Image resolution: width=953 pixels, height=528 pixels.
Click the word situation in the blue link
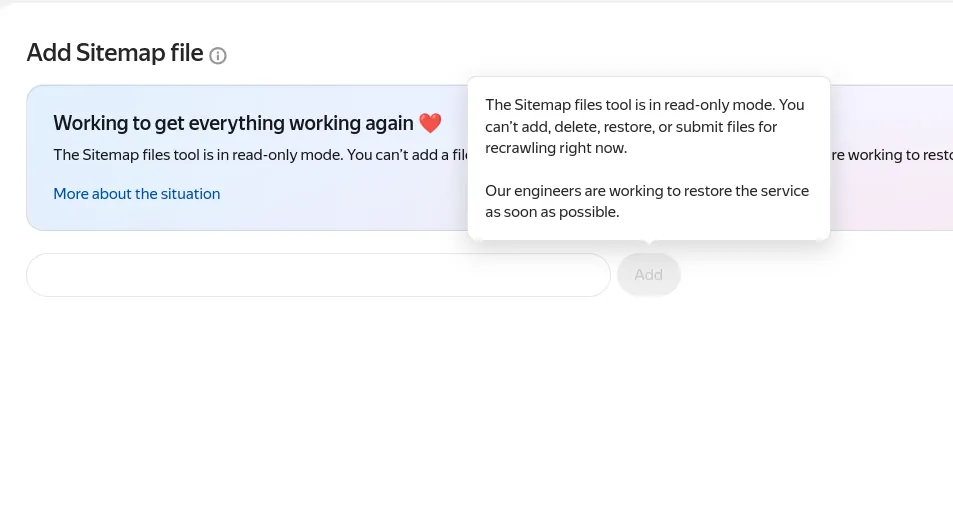tap(190, 194)
